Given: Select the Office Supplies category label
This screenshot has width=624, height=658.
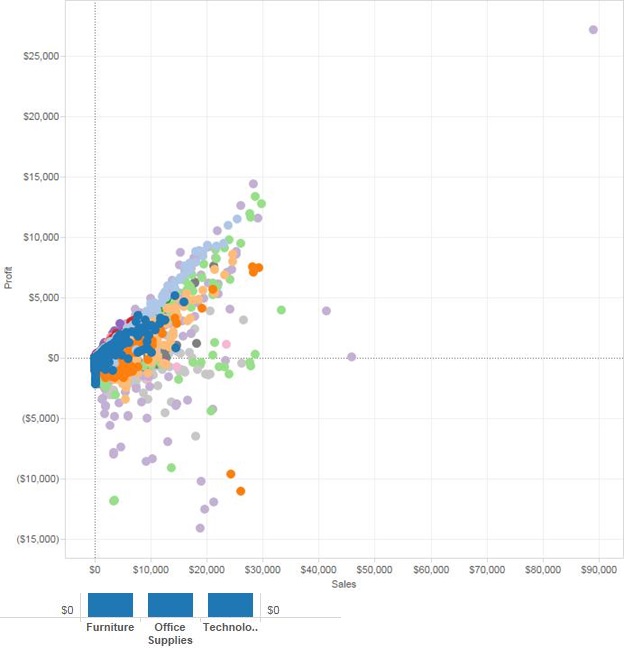Looking at the screenshot, I should pos(170,634).
